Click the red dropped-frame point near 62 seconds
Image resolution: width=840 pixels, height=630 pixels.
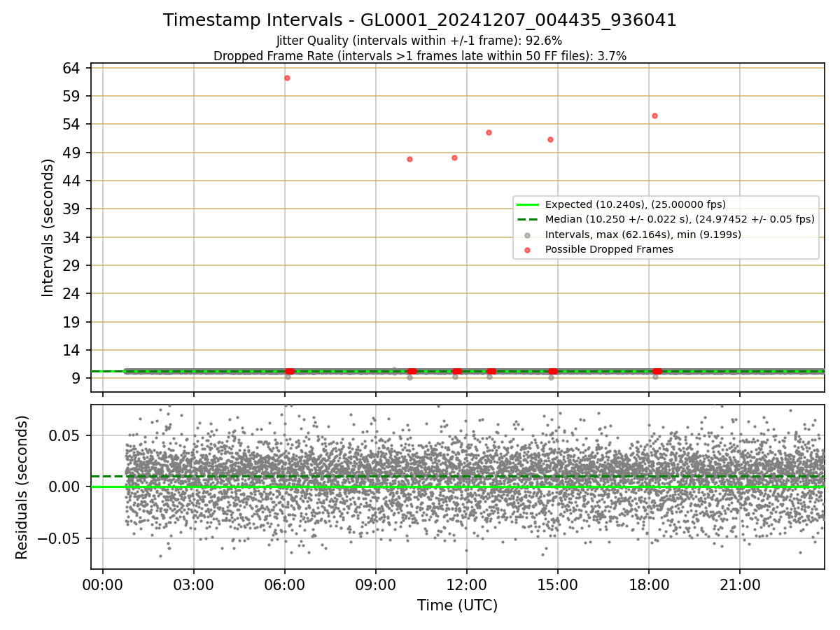pos(287,78)
